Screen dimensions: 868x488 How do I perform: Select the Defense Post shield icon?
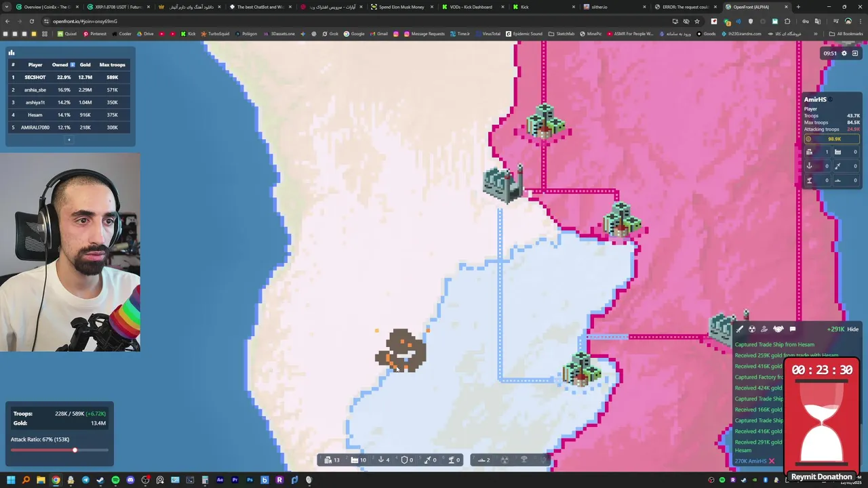[x=407, y=460]
